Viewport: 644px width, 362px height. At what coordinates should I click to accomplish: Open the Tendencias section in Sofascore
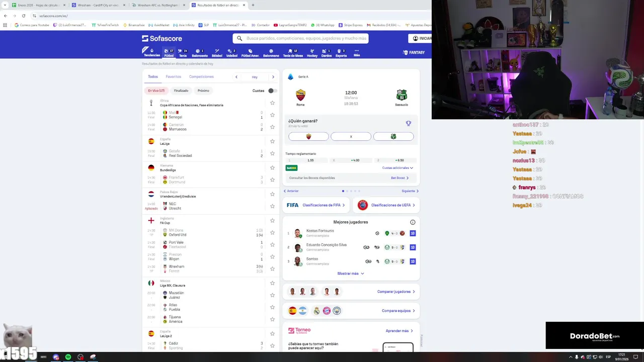click(x=151, y=52)
